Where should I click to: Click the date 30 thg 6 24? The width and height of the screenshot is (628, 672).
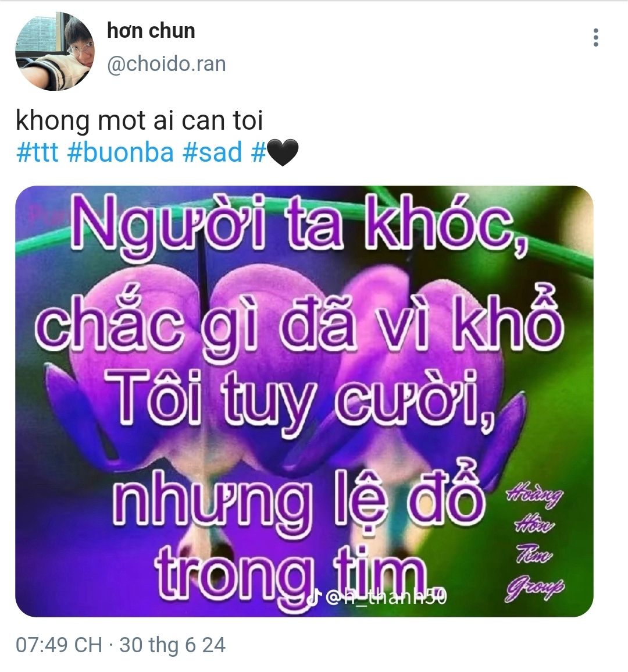click(172, 645)
